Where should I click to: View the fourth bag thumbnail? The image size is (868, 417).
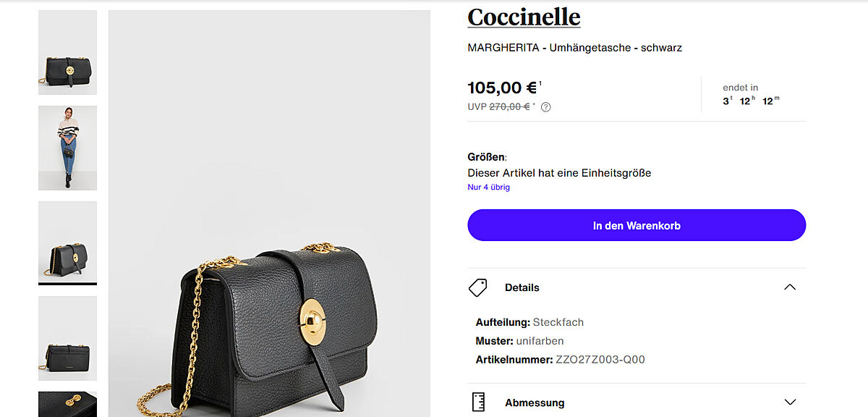(x=67, y=338)
